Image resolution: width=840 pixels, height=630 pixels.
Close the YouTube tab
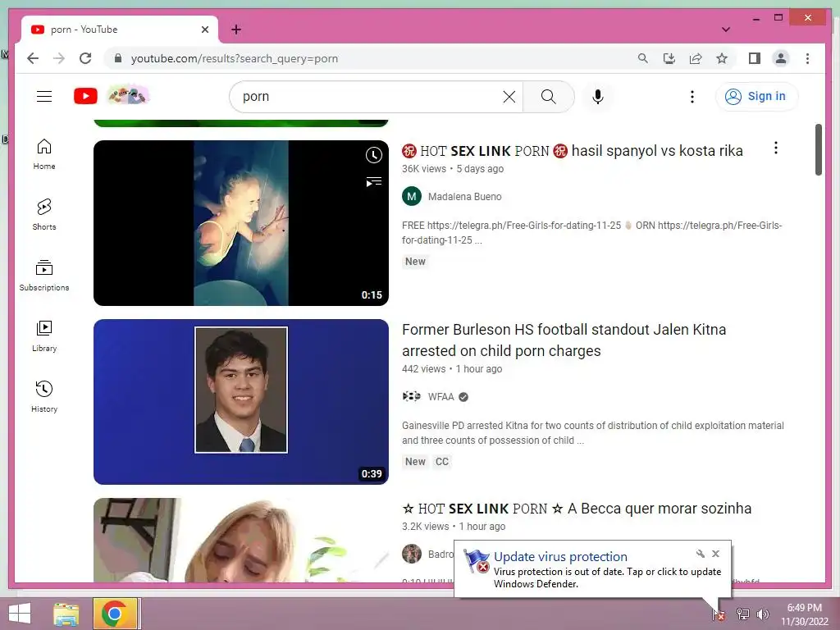pyautogui.click(x=204, y=30)
